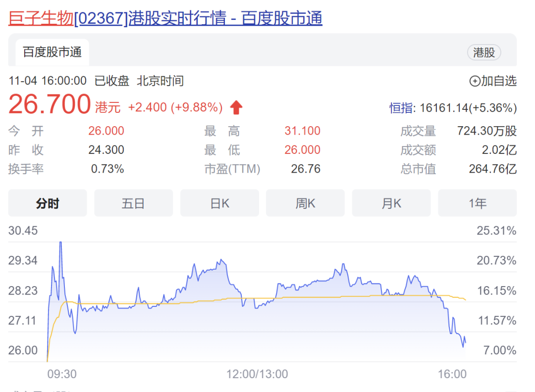Click the plus icon beside 加自选
This screenshot has width=535, height=392.
pyautogui.click(x=475, y=81)
